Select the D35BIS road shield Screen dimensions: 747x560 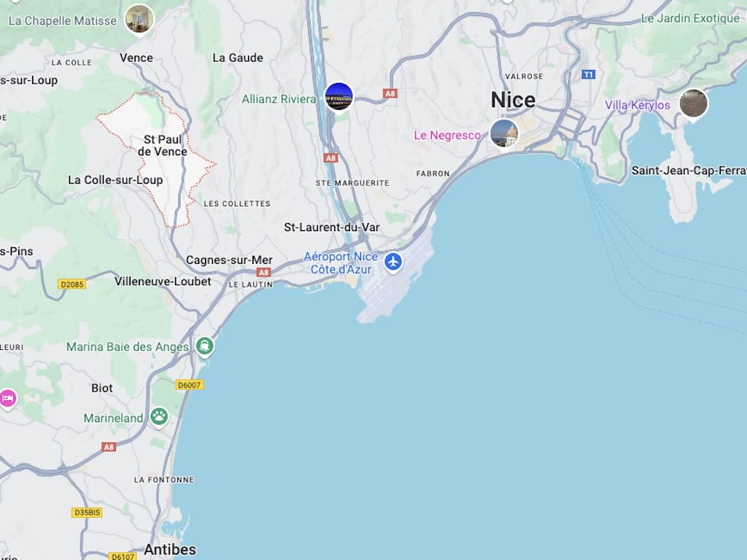[88, 513]
